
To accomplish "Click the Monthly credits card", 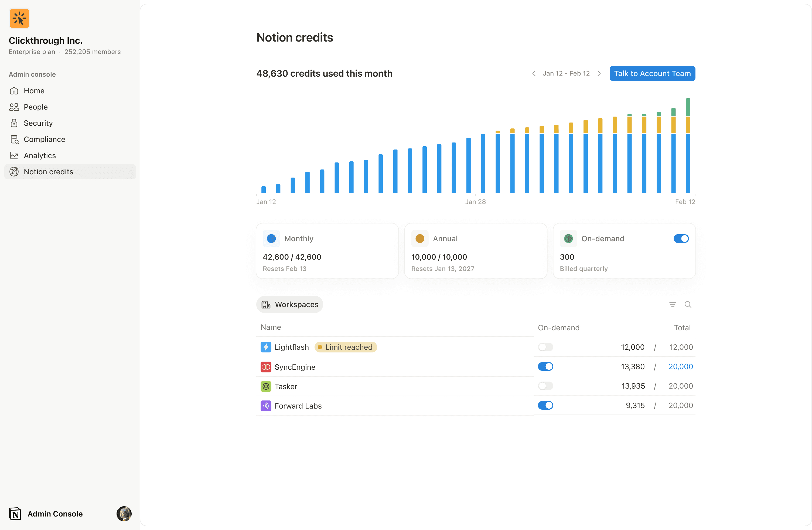I will coord(327,251).
